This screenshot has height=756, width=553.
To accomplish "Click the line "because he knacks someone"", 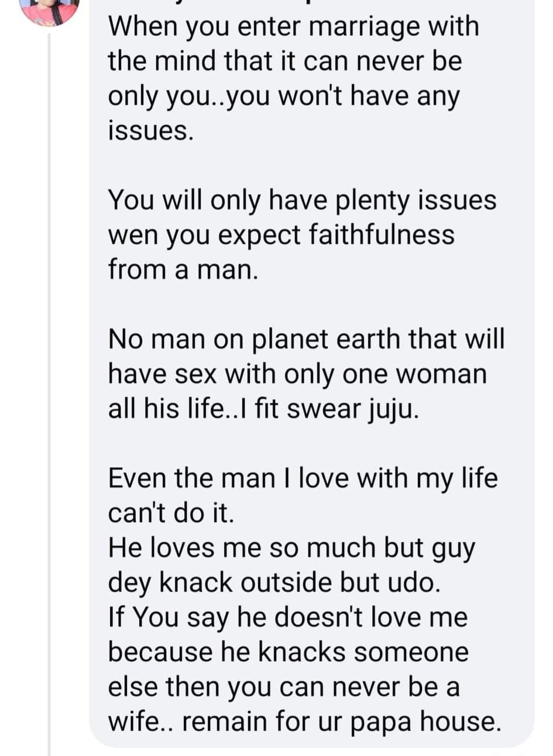I will [x=288, y=652].
